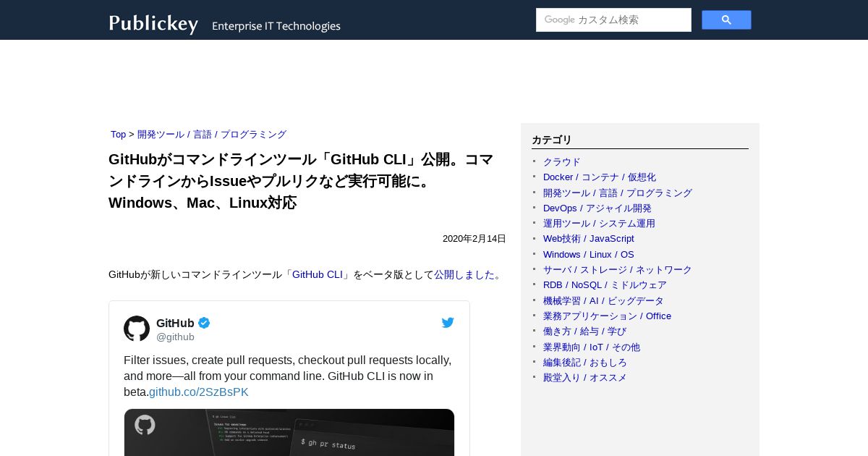
Task: Select RDB / NoSQL / ミドルウェア category
Action: coord(605,285)
